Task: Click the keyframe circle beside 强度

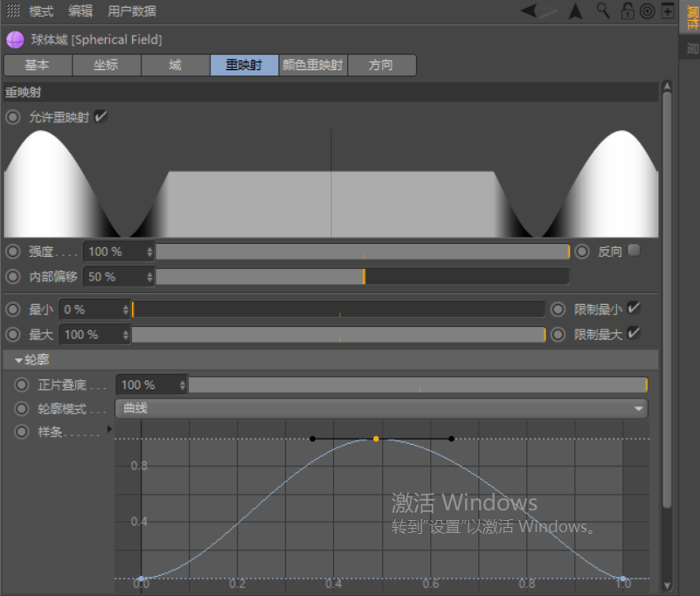Action: click(x=12, y=252)
